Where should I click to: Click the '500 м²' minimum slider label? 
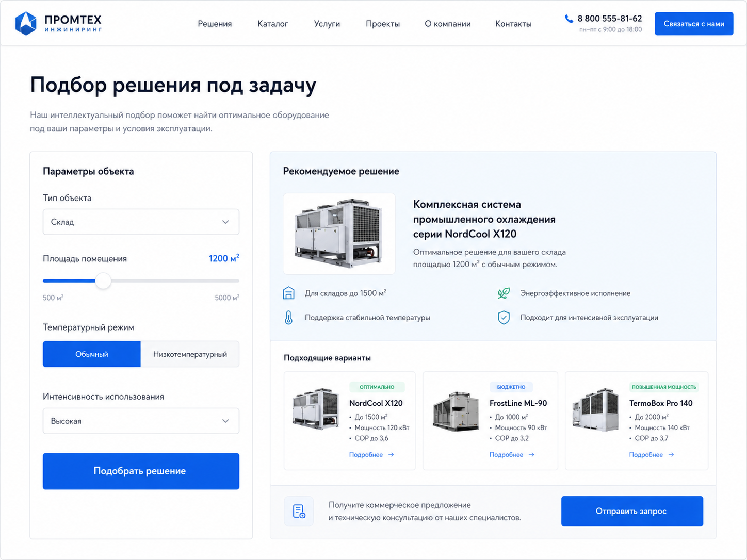click(53, 298)
